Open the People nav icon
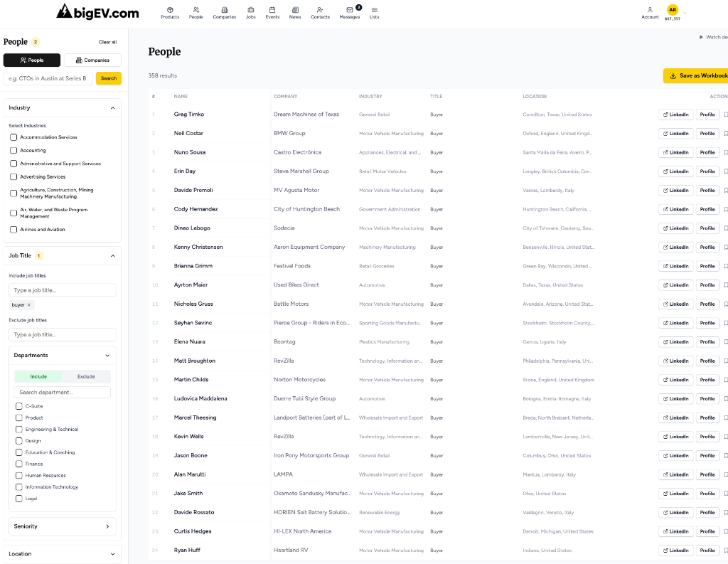728x564 pixels. (196, 10)
